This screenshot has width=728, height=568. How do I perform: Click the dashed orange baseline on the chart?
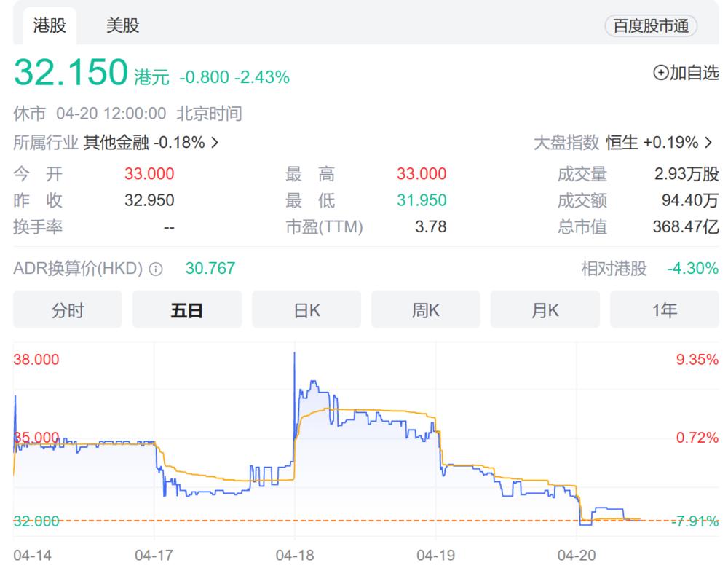click(x=328, y=521)
